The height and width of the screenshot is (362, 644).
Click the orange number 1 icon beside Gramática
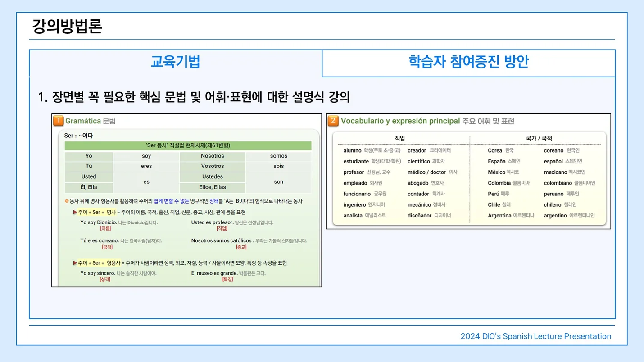click(58, 121)
